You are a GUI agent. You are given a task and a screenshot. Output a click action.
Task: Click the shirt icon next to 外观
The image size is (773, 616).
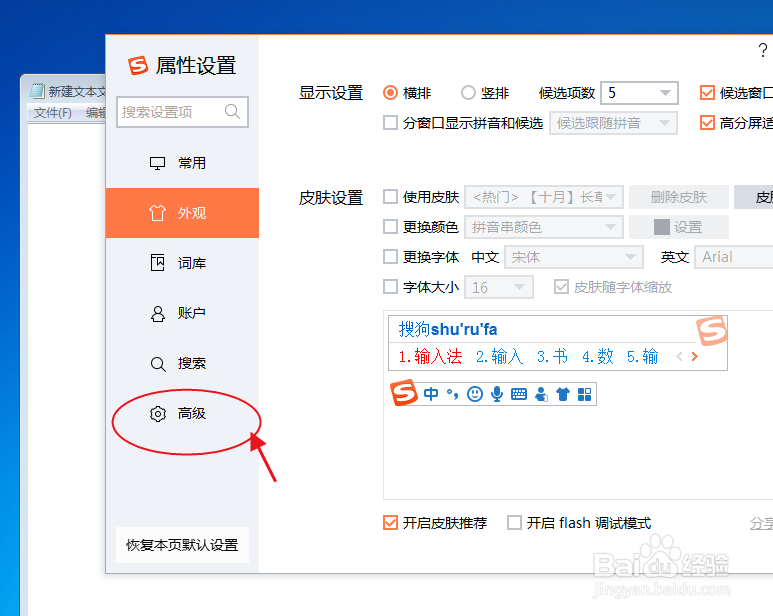(x=157, y=213)
